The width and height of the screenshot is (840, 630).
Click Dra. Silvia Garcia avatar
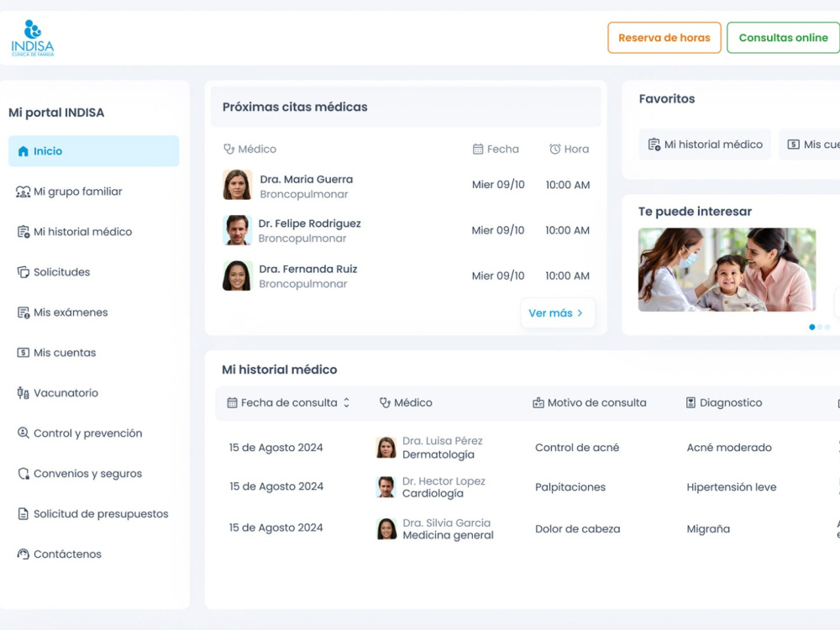(386, 528)
